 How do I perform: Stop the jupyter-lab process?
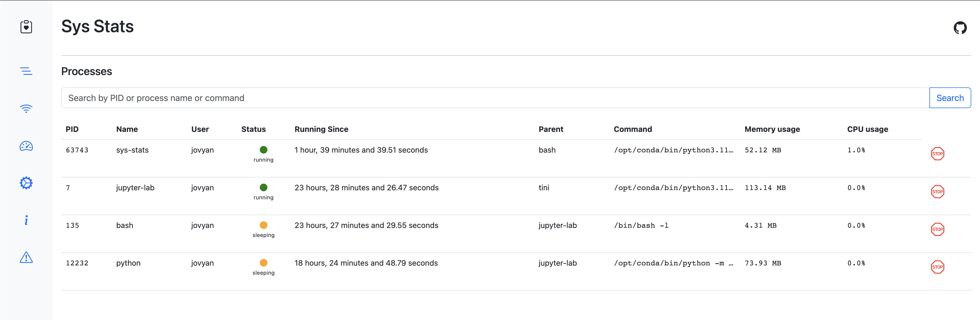pyautogui.click(x=937, y=192)
